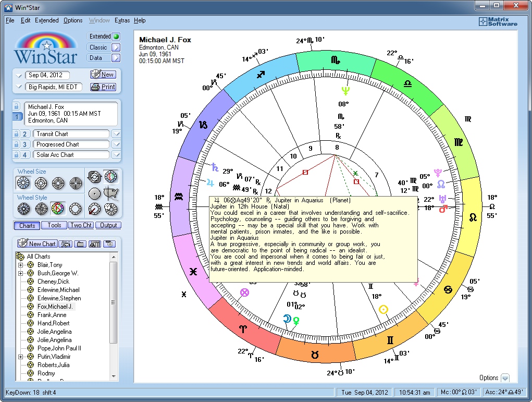Image resolution: width=532 pixels, height=402 pixels.
Task: Click the New button
Action: (x=104, y=75)
